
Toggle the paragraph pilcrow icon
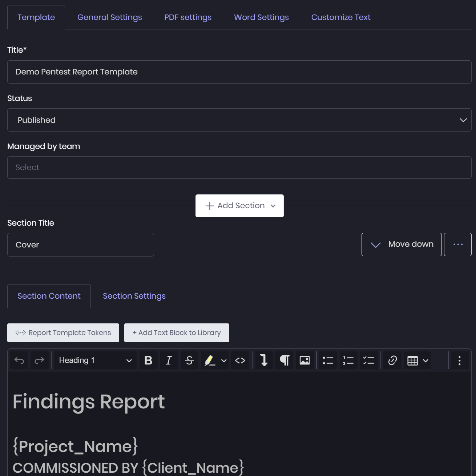tap(285, 360)
